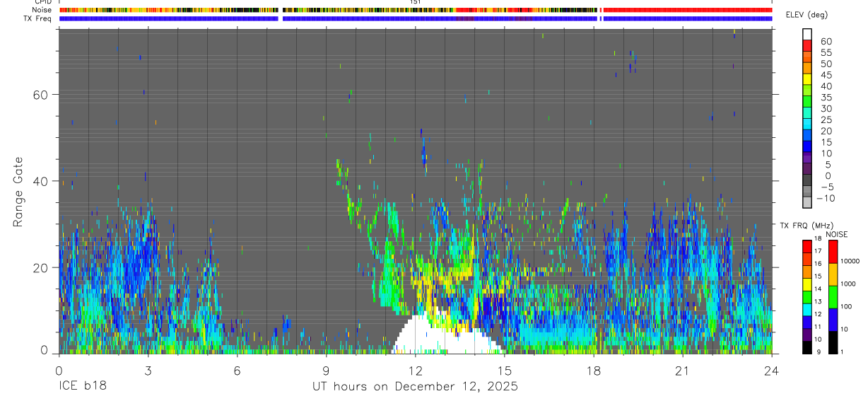Click the UT hours on December 12, 2025 title
Screen dimensions: 868x401
[415, 387]
